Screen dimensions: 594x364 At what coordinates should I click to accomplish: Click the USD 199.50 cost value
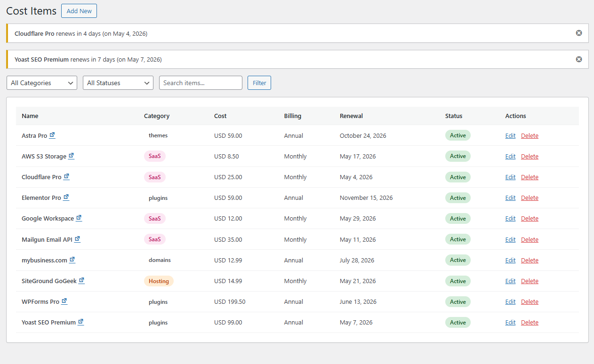pos(230,301)
